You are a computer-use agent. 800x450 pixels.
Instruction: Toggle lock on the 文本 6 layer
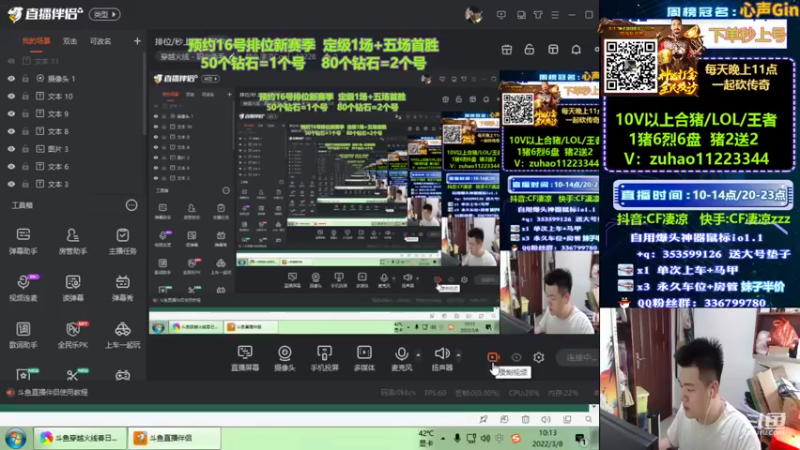pyautogui.click(x=25, y=166)
